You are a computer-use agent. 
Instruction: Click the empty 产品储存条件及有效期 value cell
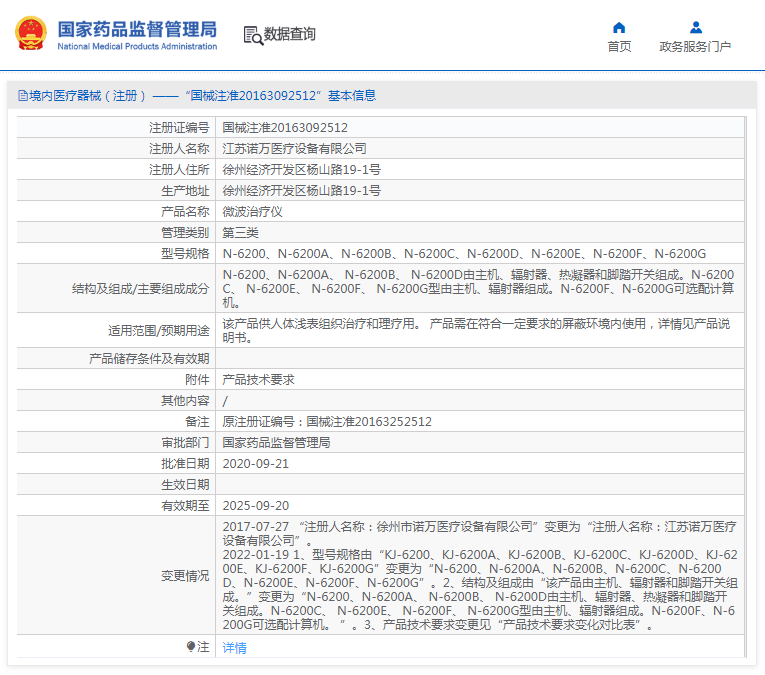click(x=480, y=358)
